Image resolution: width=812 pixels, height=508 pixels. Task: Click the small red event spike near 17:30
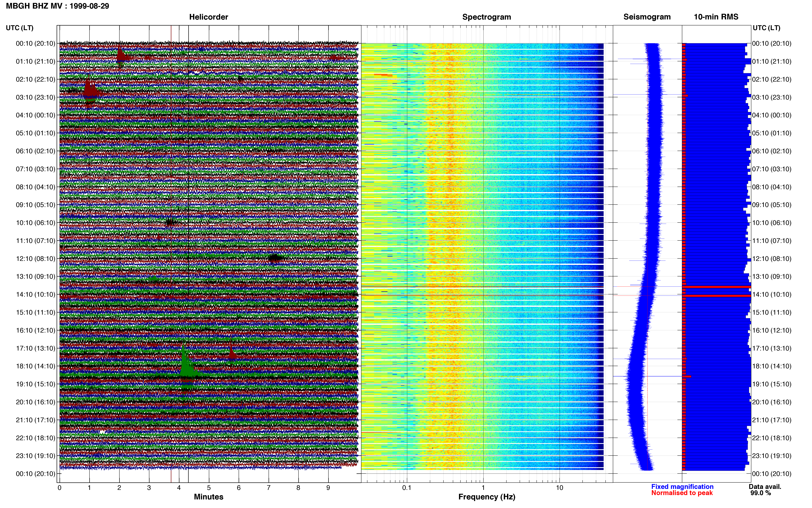(x=232, y=353)
